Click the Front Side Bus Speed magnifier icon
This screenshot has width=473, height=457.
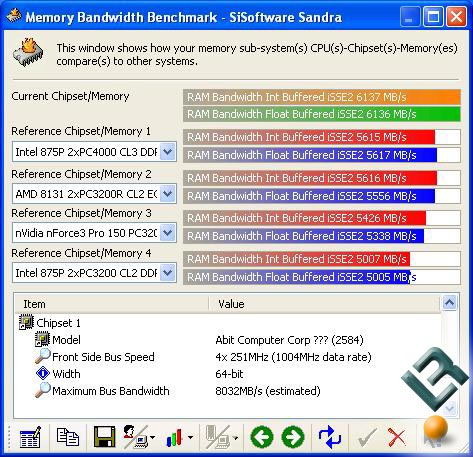(43, 356)
